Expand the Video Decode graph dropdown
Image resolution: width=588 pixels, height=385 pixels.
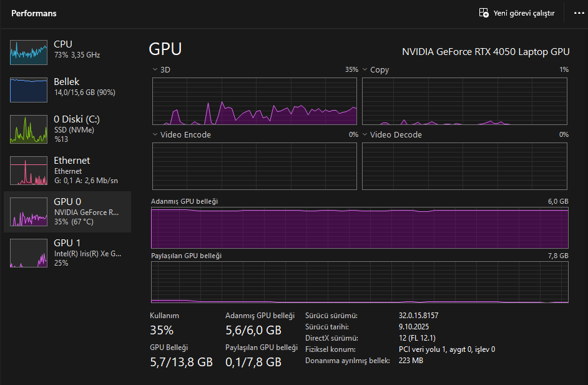[365, 135]
